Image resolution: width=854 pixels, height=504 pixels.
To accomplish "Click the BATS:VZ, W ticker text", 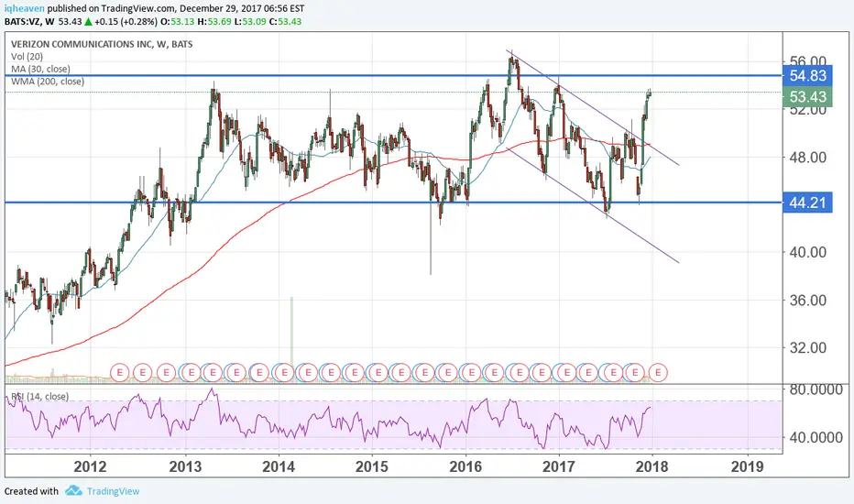I will (x=29, y=22).
